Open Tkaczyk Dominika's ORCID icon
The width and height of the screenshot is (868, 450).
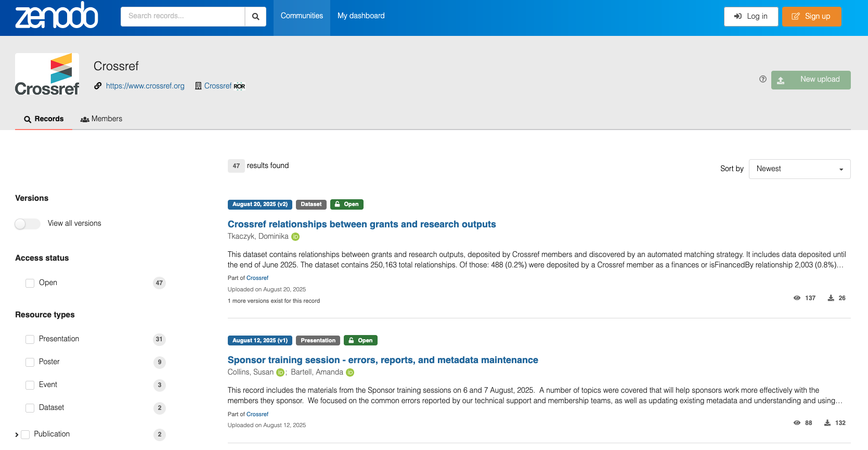tap(295, 237)
